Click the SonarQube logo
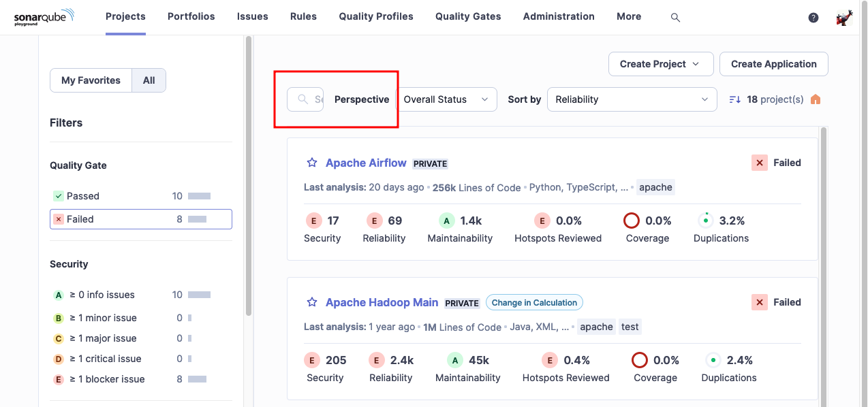The height and width of the screenshot is (407, 868). [44, 17]
